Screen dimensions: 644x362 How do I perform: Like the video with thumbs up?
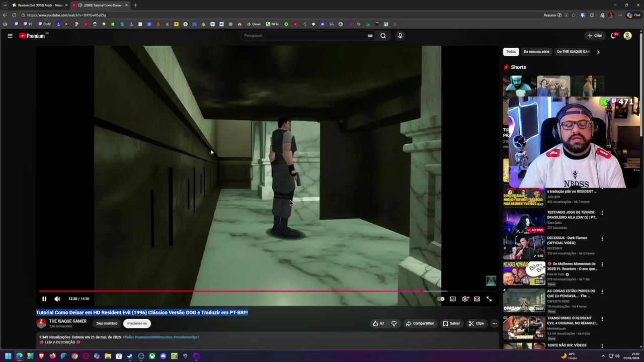[378, 323]
